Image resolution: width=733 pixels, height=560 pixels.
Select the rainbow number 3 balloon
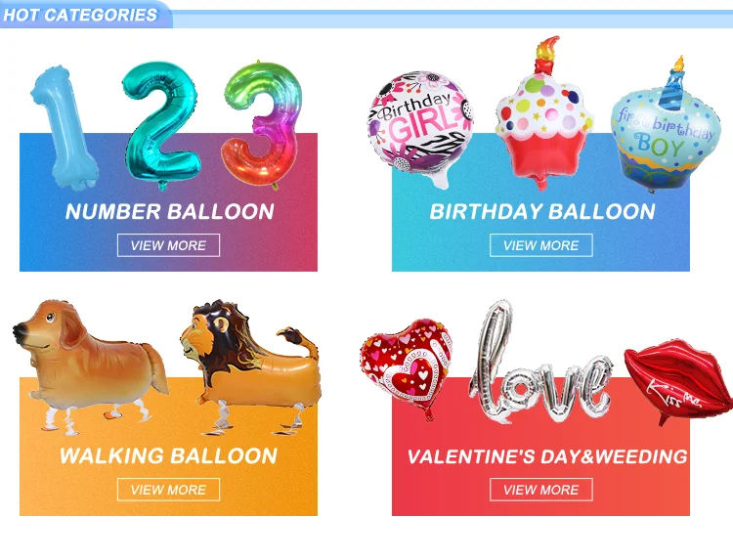(x=262, y=125)
